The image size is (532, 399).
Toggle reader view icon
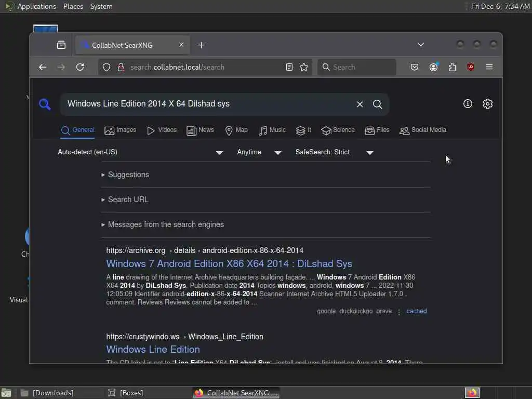tap(289, 67)
